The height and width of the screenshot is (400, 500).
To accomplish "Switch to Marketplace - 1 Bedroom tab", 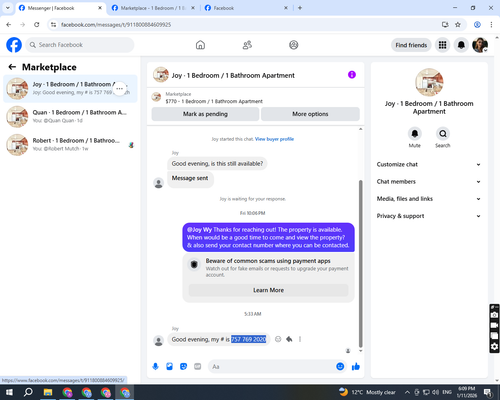I will tap(153, 8).
